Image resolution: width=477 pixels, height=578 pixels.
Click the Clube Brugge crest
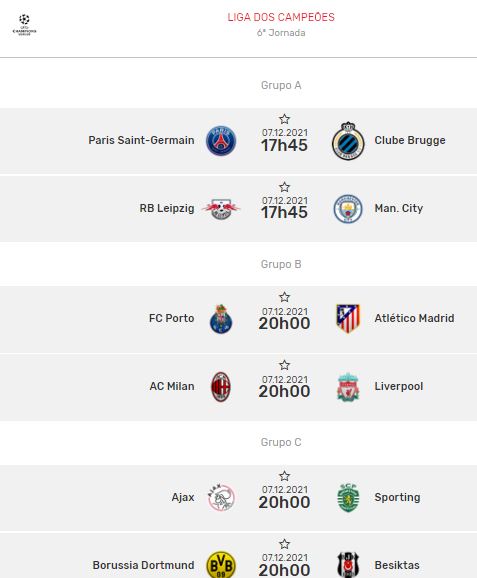pyautogui.click(x=348, y=140)
